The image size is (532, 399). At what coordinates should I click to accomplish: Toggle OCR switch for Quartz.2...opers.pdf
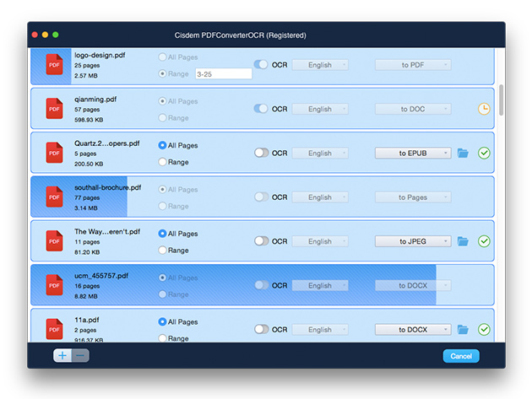point(261,153)
